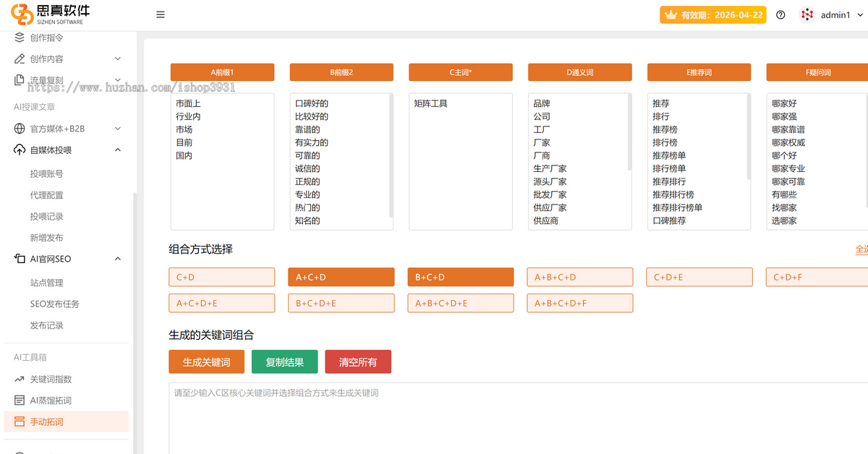Click the 创作指令 layers icon
The width and height of the screenshot is (868, 454).
point(20,38)
